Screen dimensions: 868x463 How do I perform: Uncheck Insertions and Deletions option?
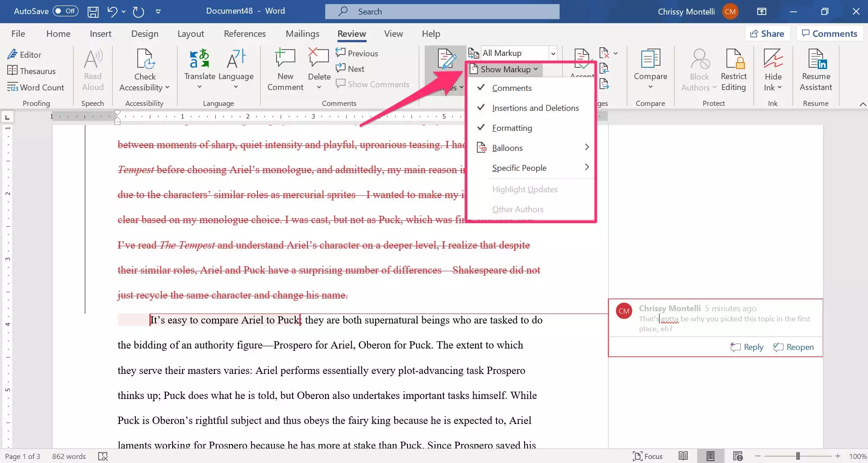(x=535, y=108)
